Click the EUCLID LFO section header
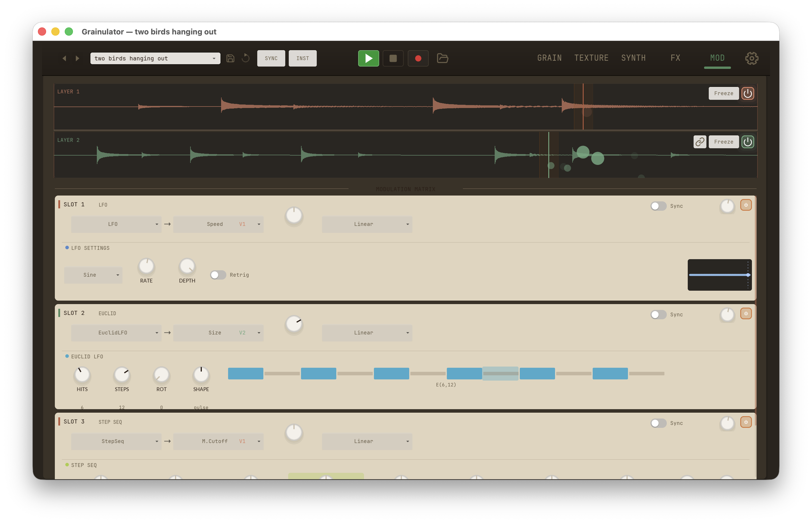Viewport: 812px width, 523px height. tap(87, 357)
